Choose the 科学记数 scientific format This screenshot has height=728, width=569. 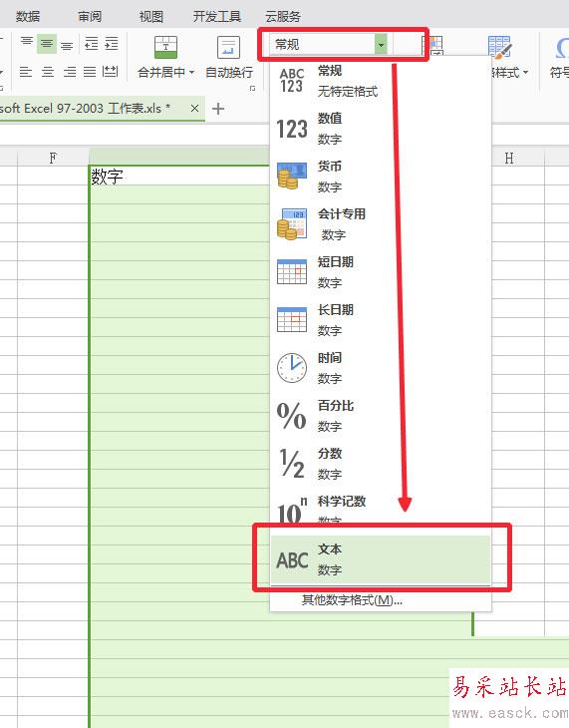381,510
